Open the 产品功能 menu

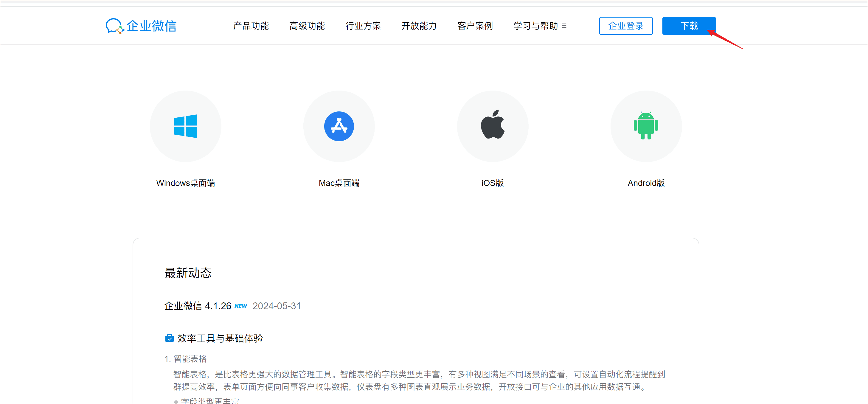coord(251,26)
